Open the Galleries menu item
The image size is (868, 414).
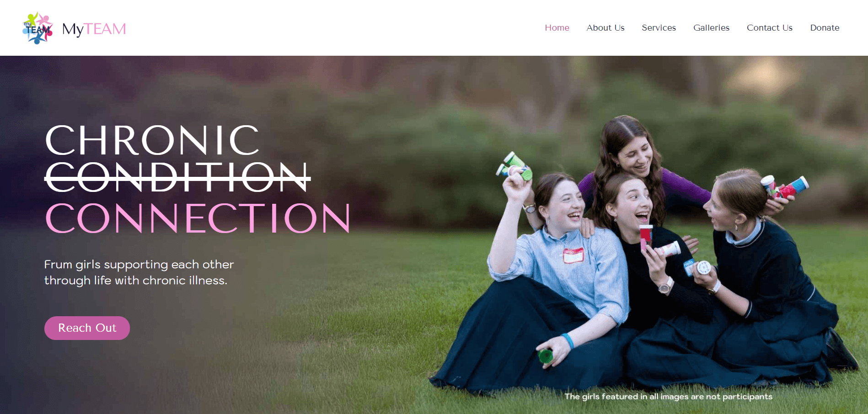[711, 28]
